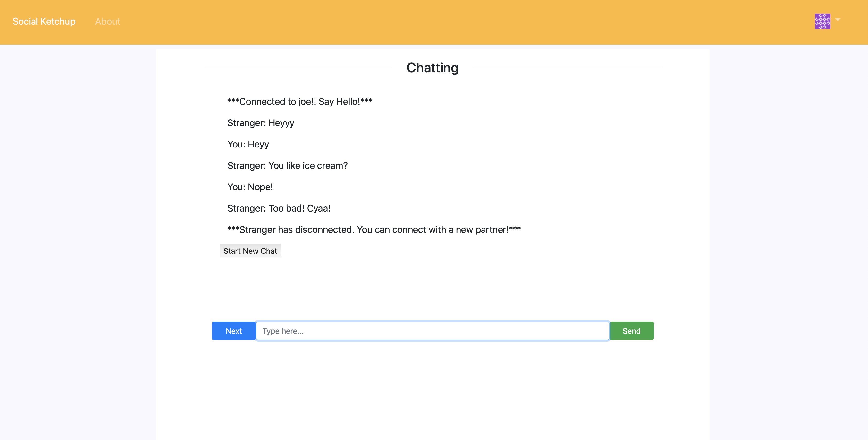
Task: Click empty orange navigation bar area
Action: tap(438, 22)
